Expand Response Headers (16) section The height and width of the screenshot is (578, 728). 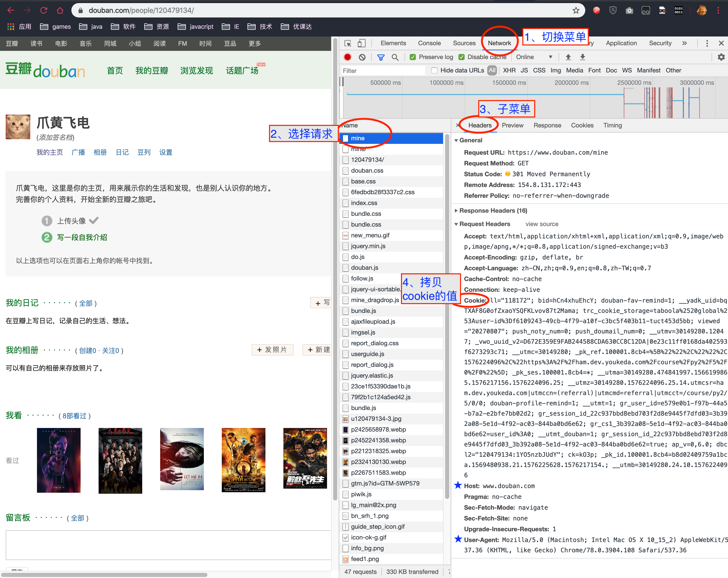[x=456, y=210]
